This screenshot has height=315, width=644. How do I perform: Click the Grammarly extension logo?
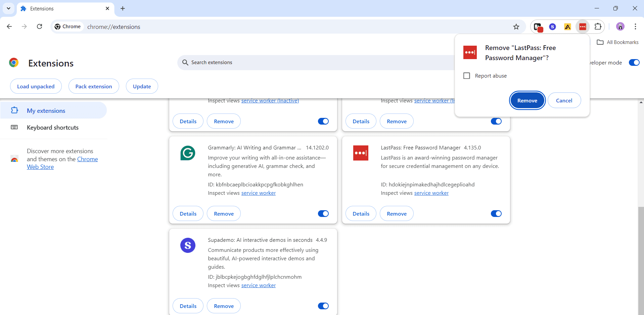[x=188, y=153]
